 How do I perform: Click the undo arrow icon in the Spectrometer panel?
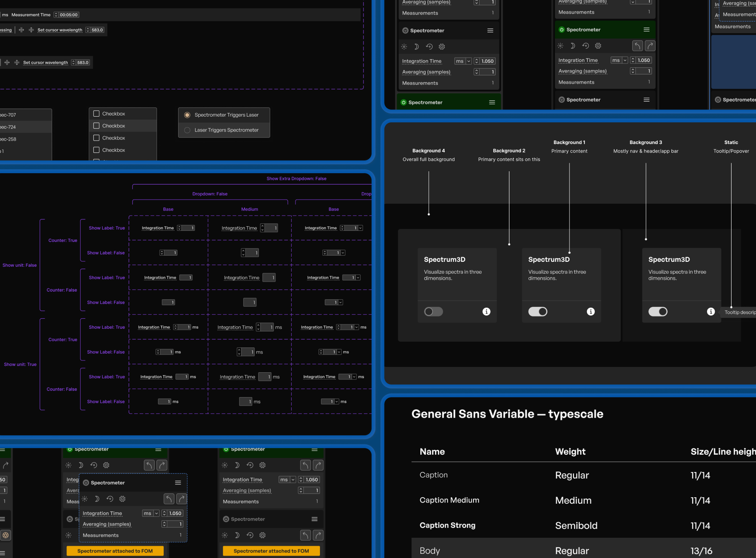(x=637, y=45)
